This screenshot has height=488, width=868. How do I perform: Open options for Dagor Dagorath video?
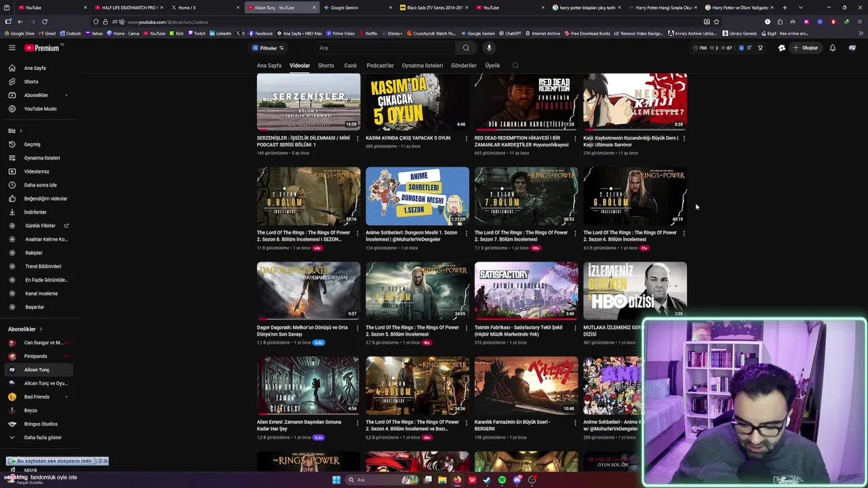click(x=357, y=328)
